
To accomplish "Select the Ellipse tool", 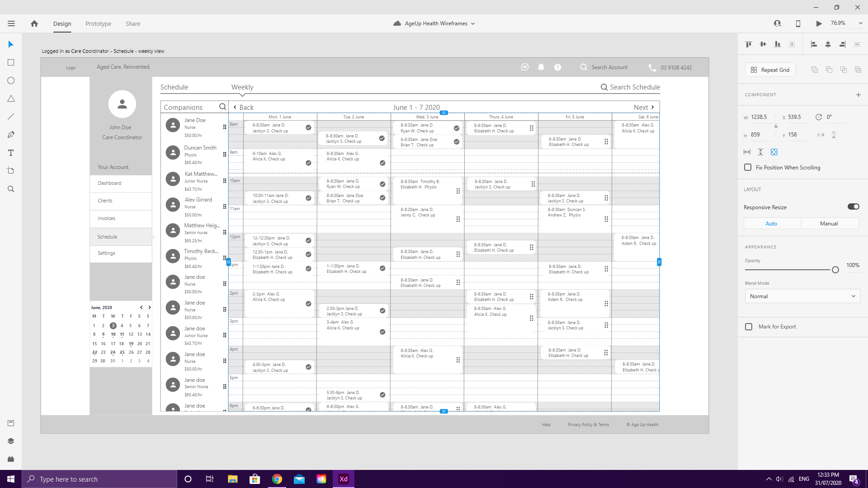I will tap(11, 80).
